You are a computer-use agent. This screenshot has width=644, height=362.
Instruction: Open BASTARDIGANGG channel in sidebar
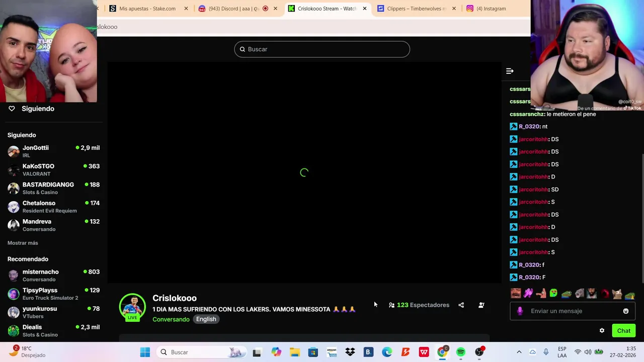pyautogui.click(x=53, y=189)
